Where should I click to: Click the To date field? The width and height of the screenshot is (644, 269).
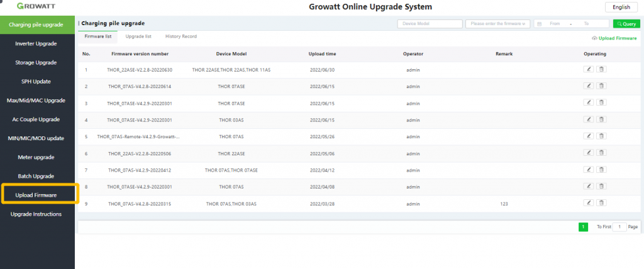coord(587,24)
